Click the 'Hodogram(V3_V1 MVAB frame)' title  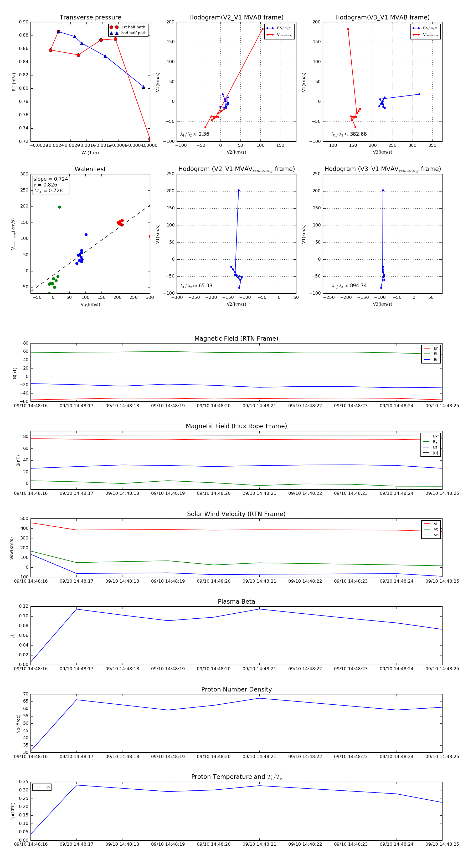click(x=382, y=18)
